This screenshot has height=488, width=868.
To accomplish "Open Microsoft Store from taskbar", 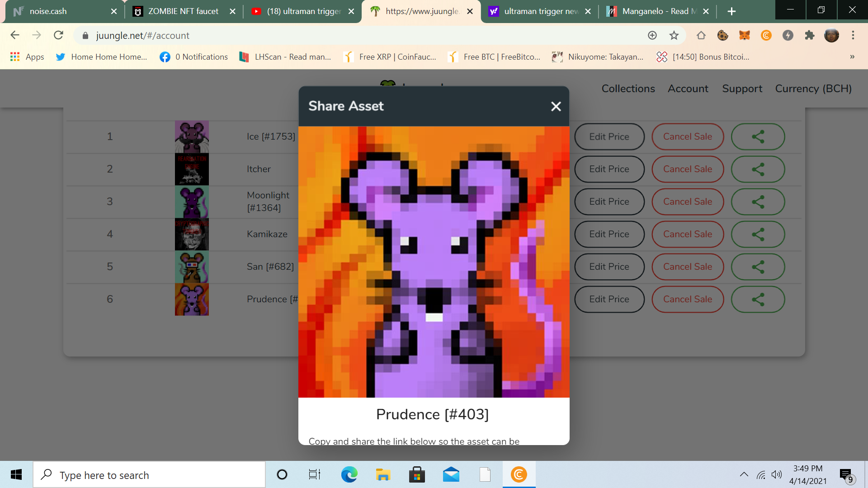I will (x=417, y=475).
